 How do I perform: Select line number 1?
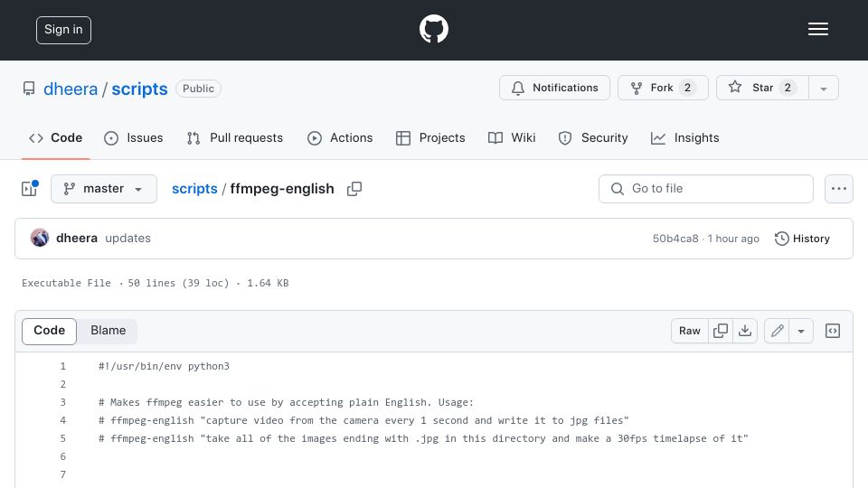(x=62, y=366)
